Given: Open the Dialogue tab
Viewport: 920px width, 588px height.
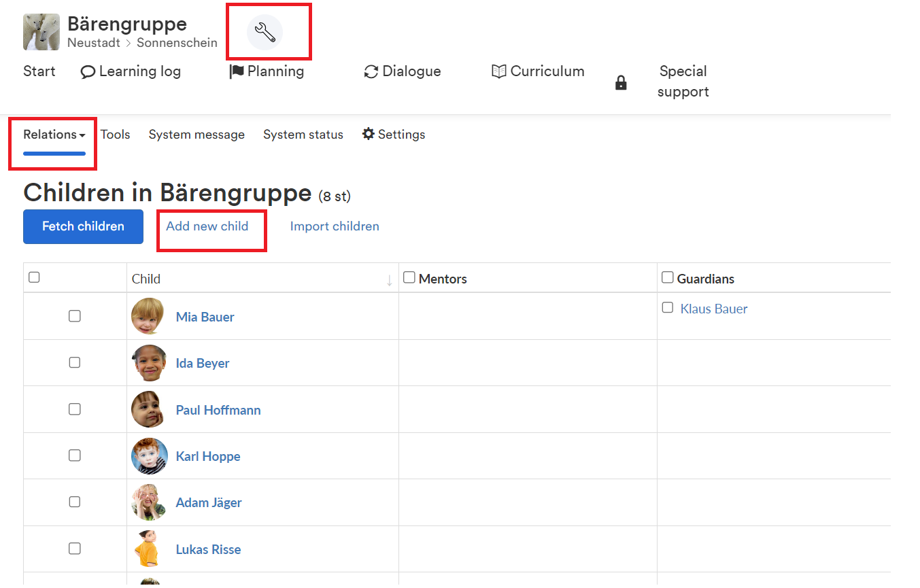Looking at the screenshot, I should click(403, 71).
